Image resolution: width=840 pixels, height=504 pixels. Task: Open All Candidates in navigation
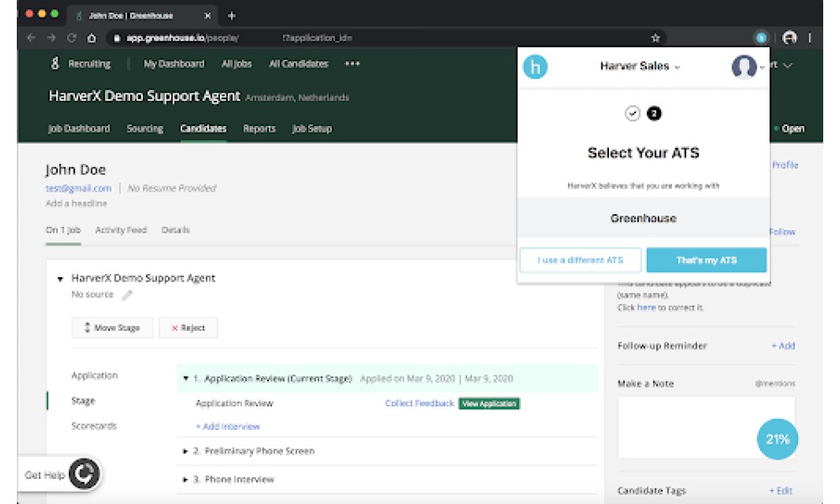(298, 64)
